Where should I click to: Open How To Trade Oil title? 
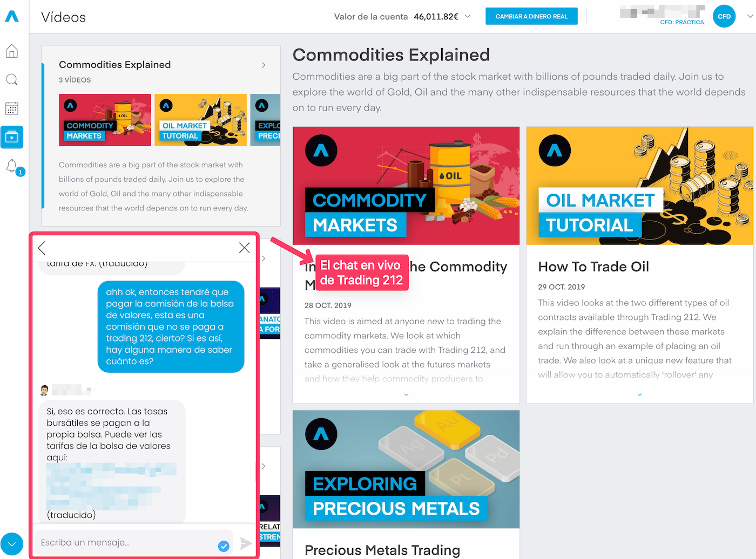tap(593, 267)
